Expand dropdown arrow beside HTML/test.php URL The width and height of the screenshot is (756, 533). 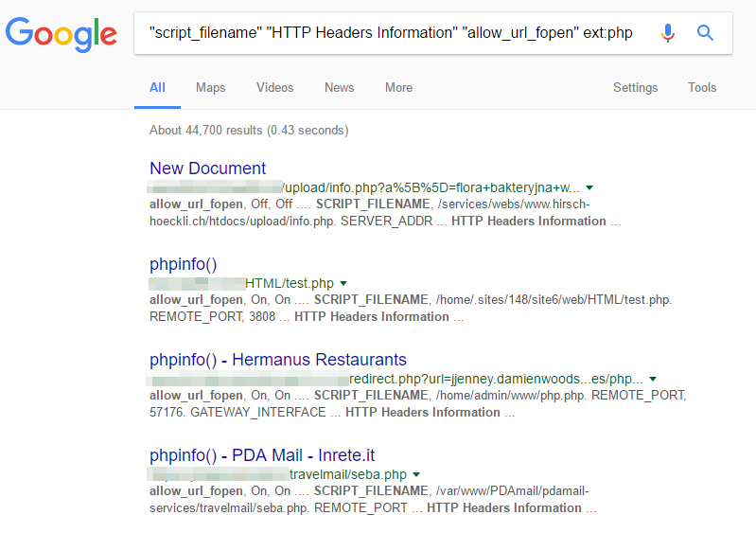(343, 283)
